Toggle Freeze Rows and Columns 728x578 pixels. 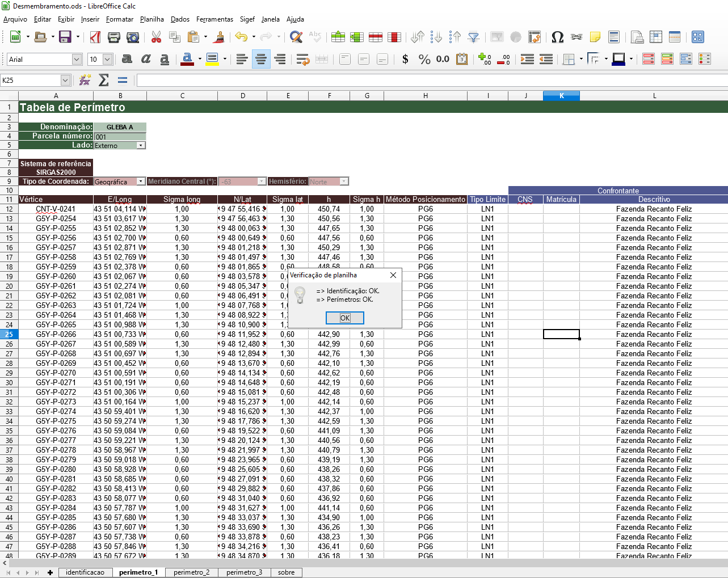pos(656,37)
